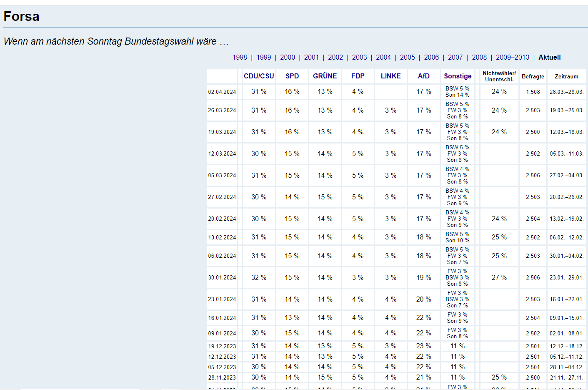This screenshot has width=588, height=390.
Task: Navigate to the 2002 survey year
Action: [335, 57]
